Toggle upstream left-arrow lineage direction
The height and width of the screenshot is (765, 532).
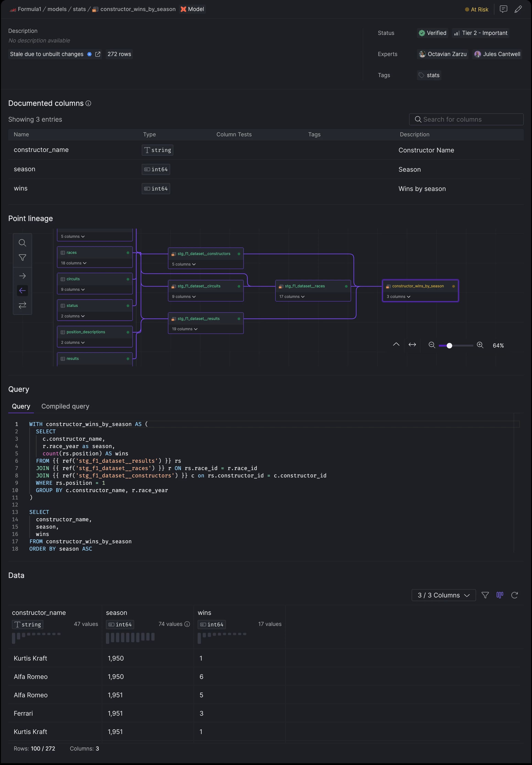pyautogui.click(x=22, y=291)
